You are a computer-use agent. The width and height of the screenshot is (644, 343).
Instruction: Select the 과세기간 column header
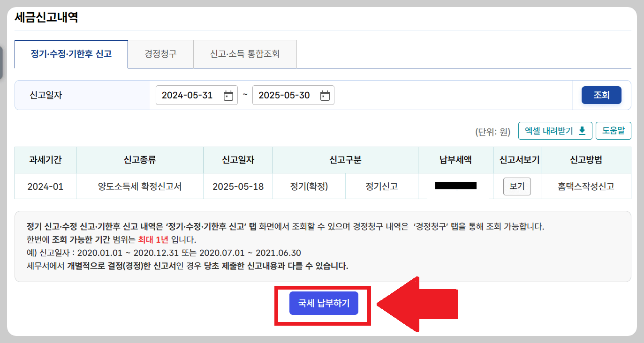tap(45, 160)
